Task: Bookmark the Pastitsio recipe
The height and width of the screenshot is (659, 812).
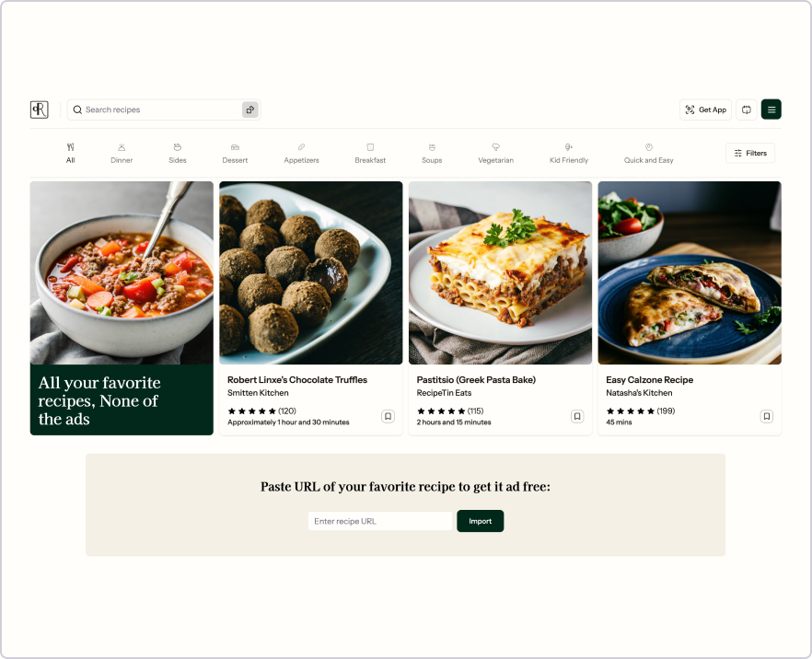Action: (577, 416)
